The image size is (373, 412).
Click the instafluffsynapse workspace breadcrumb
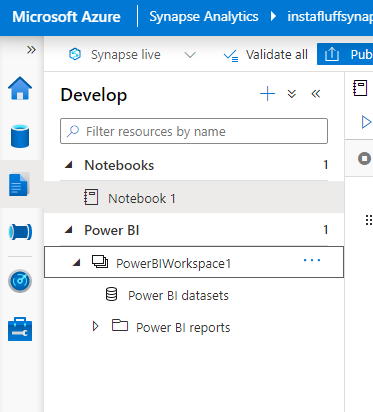330,16
